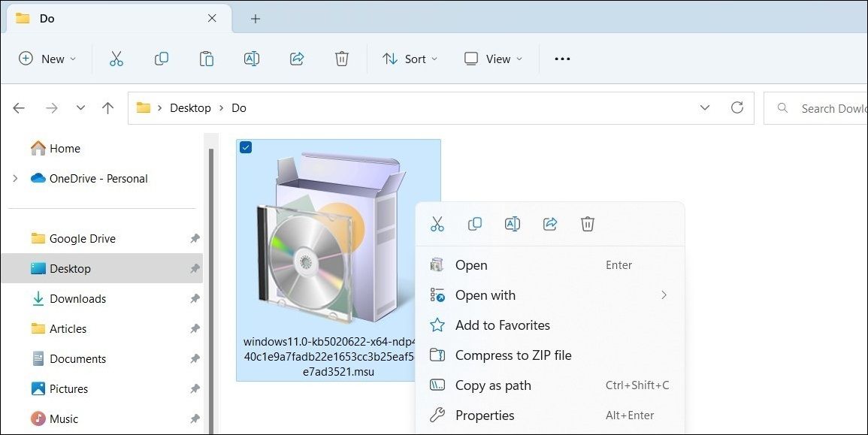This screenshot has width=868, height=435.
Task: Pin icon next to Documents
Action: pyautogui.click(x=195, y=358)
